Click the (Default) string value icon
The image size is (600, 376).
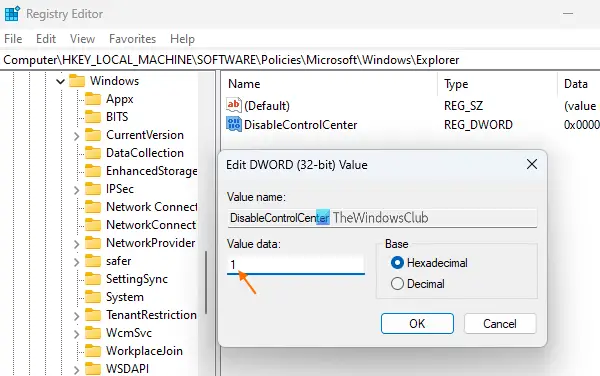233,105
